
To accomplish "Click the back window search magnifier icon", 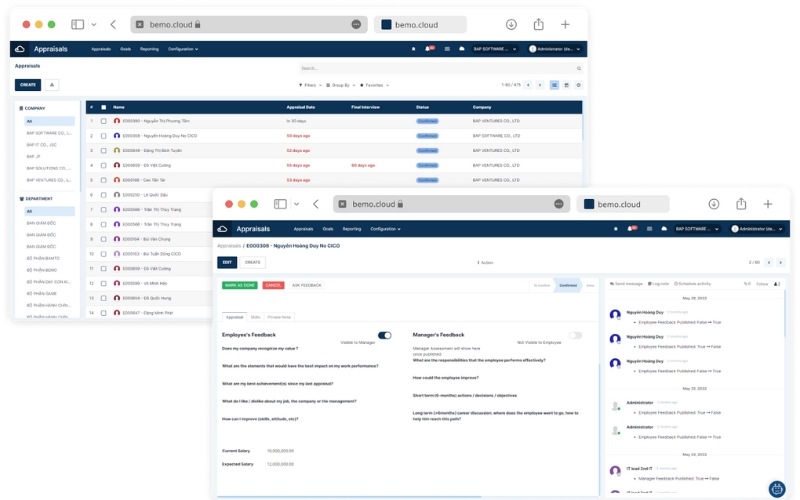I will [579, 68].
